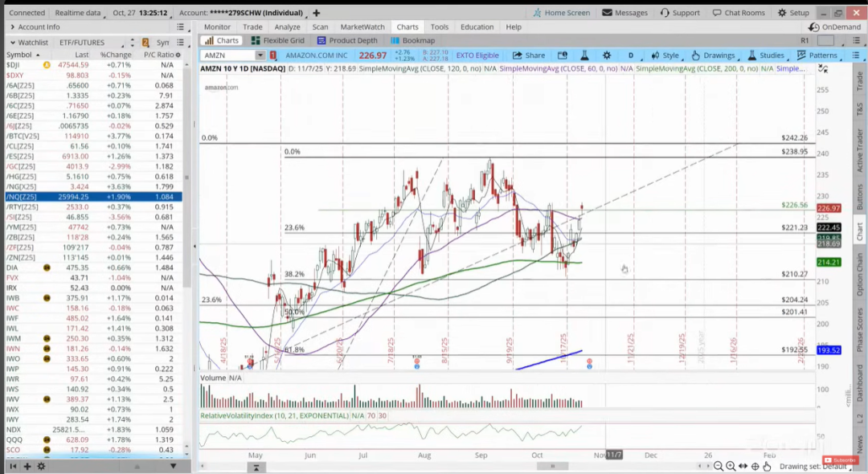The width and height of the screenshot is (868, 474).
Task: Toggle the red symbol link indicator
Action: 273,55
